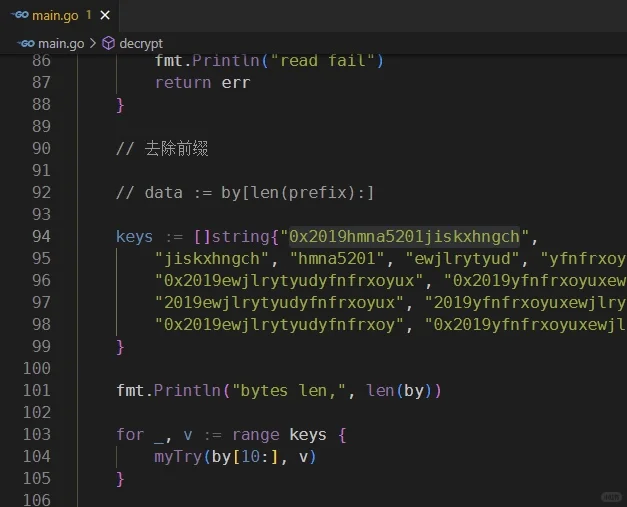Click 'len(by)' call on line 101
Viewport: 627px width, 507px height.
[399, 391]
